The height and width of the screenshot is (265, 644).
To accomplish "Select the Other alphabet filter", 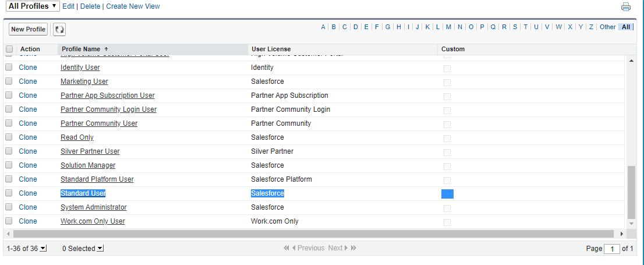I will pos(607,27).
